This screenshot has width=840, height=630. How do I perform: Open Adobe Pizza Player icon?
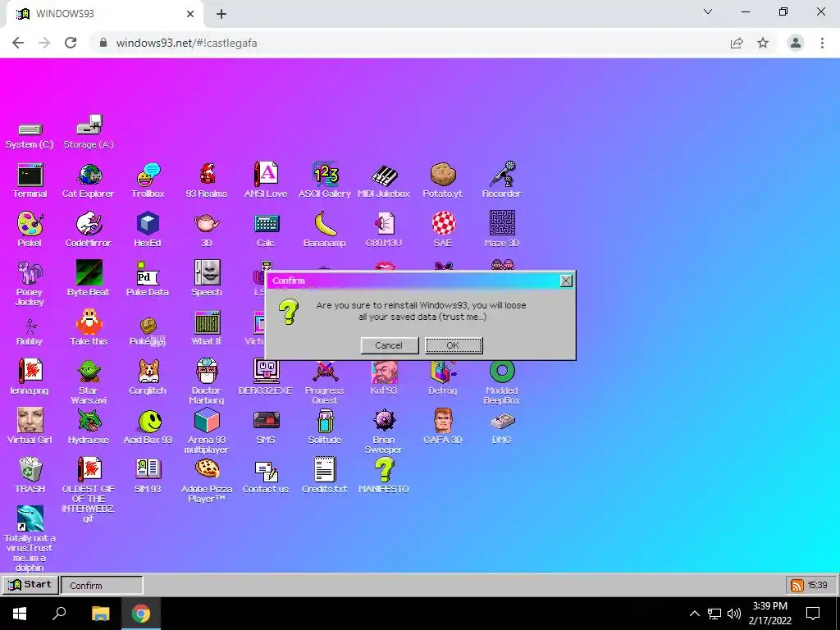pos(207,470)
